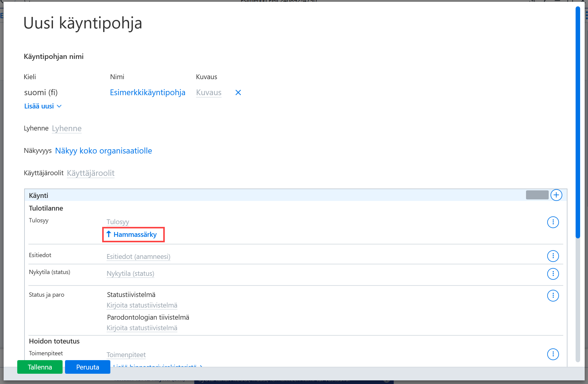The width and height of the screenshot is (588, 384).
Task: Select the Hammassärky suggestion
Action: pyautogui.click(x=132, y=234)
